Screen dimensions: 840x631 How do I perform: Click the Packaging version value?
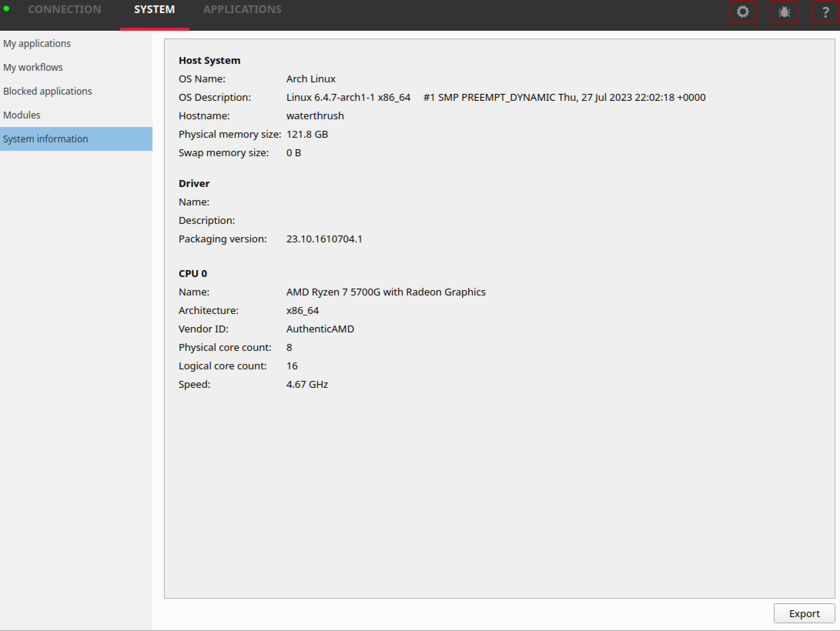tap(324, 239)
